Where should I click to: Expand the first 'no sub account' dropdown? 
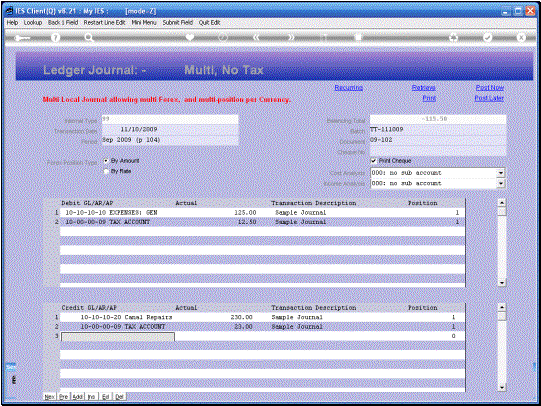[x=501, y=173]
